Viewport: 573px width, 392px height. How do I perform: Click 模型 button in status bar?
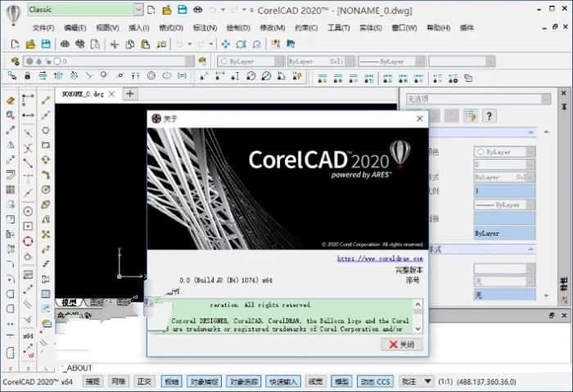(x=341, y=381)
